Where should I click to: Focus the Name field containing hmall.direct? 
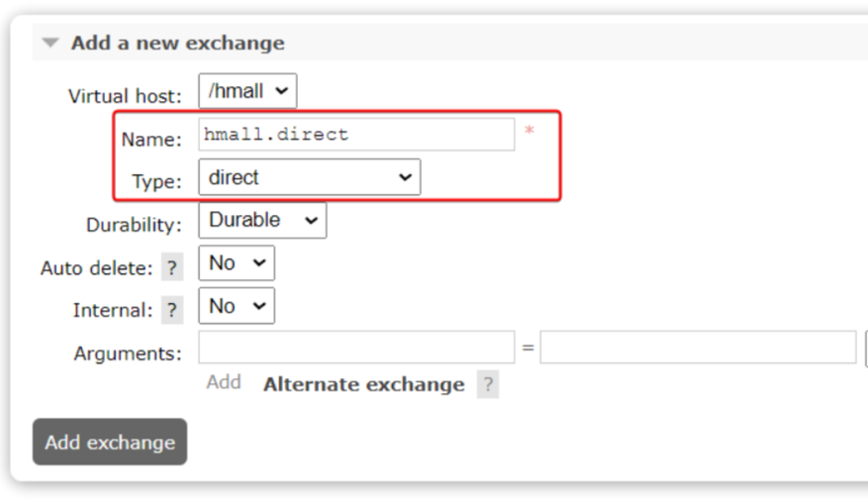(356, 135)
